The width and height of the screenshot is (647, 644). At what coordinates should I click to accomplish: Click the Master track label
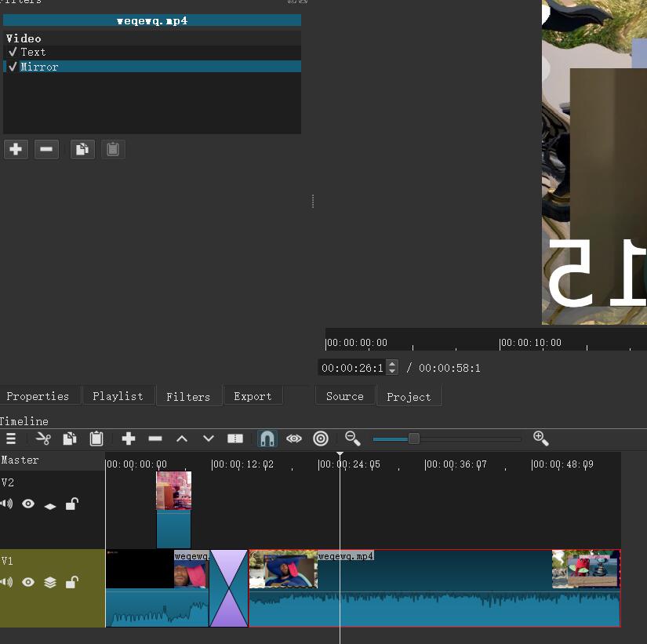[x=20, y=460]
